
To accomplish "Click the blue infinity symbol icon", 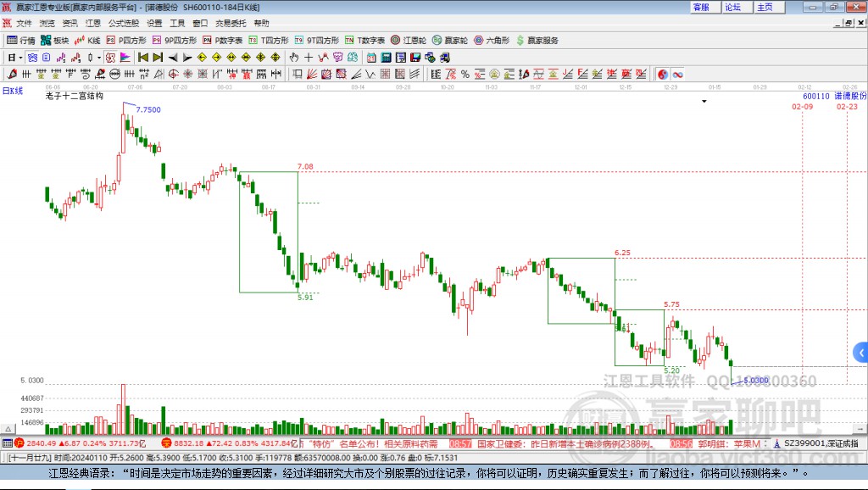I will click(677, 75).
